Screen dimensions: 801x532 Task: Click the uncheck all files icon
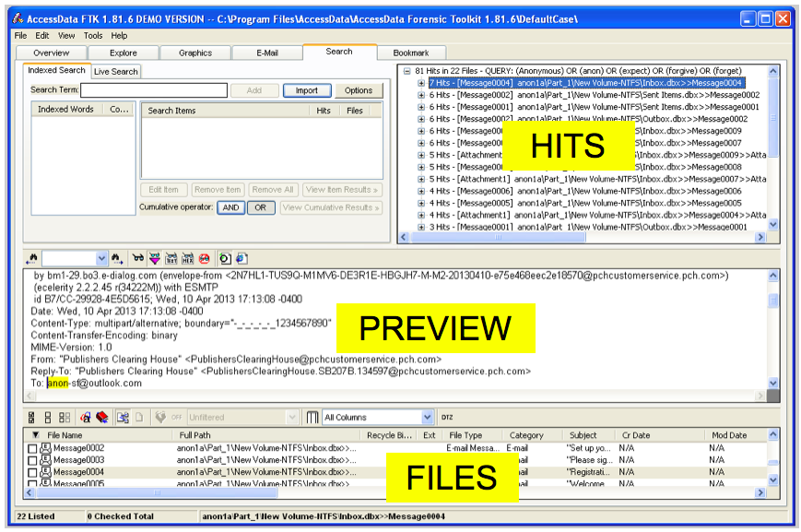point(48,418)
